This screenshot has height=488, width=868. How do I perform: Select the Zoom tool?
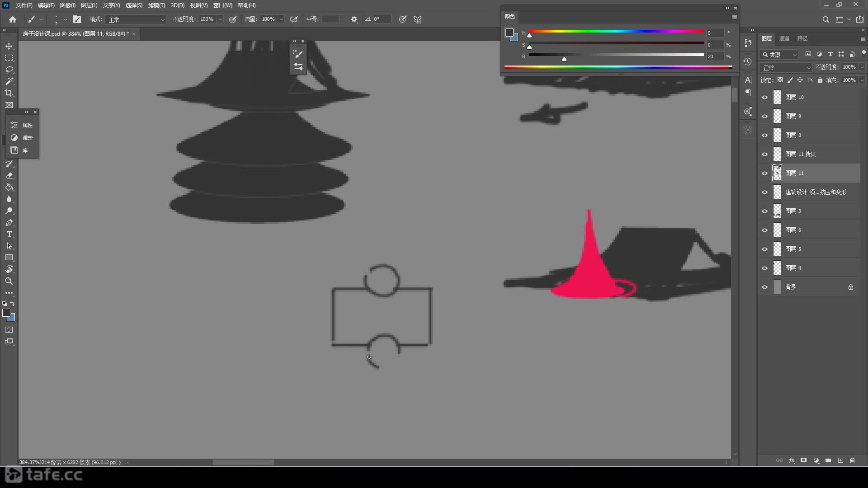pyautogui.click(x=9, y=281)
